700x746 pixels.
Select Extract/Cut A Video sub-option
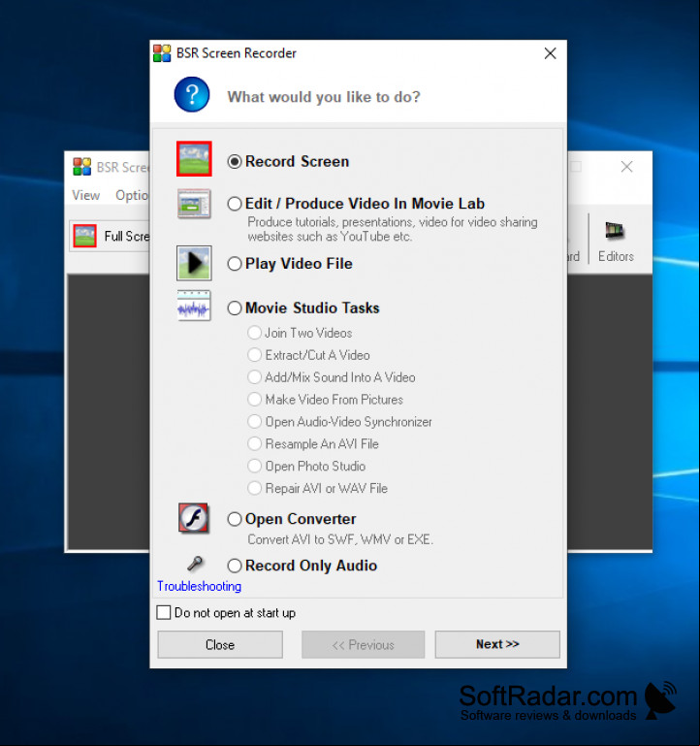point(254,355)
